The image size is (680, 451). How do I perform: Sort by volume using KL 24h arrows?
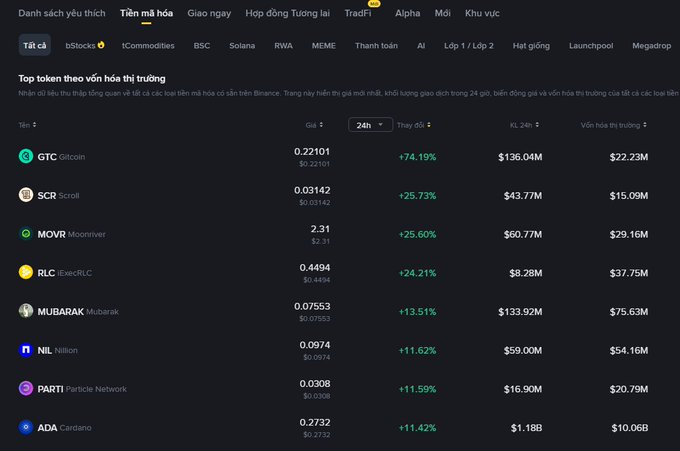pos(537,125)
